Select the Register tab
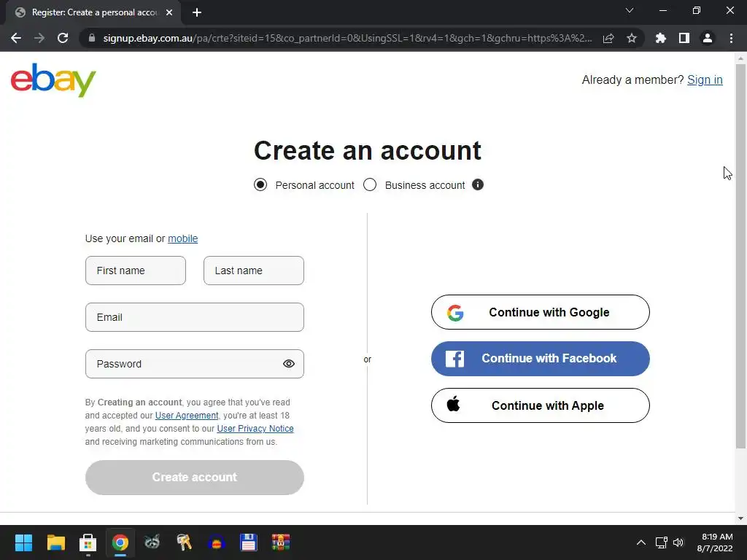Viewport: 747px width, 560px height. [93, 12]
